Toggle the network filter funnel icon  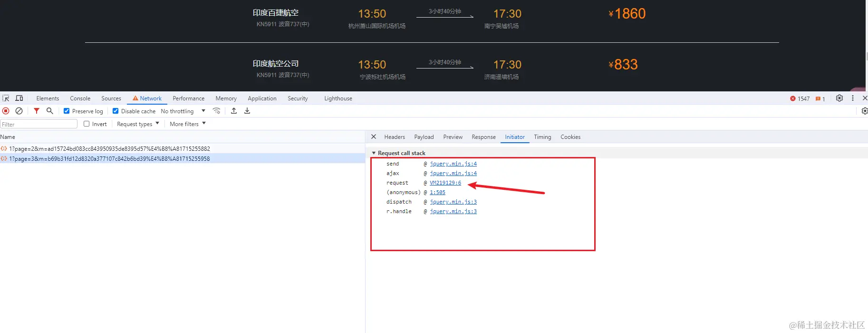[37, 111]
